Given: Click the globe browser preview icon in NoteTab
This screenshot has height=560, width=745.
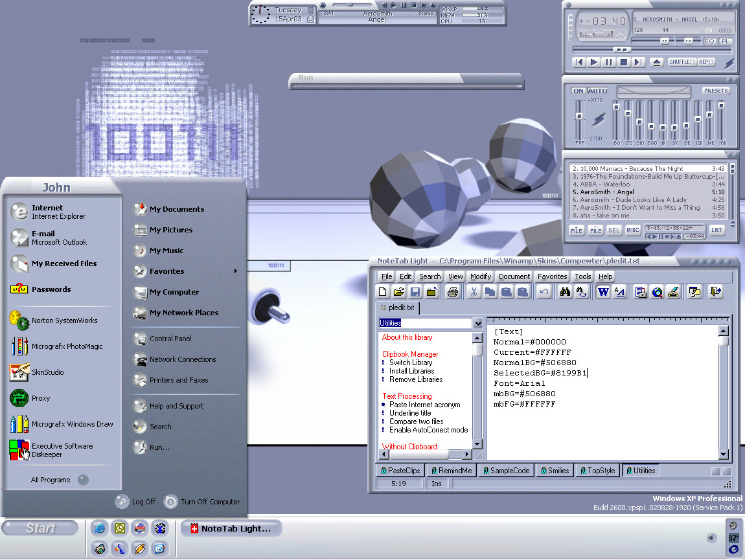Looking at the screenshot, I should click(657, 292).
